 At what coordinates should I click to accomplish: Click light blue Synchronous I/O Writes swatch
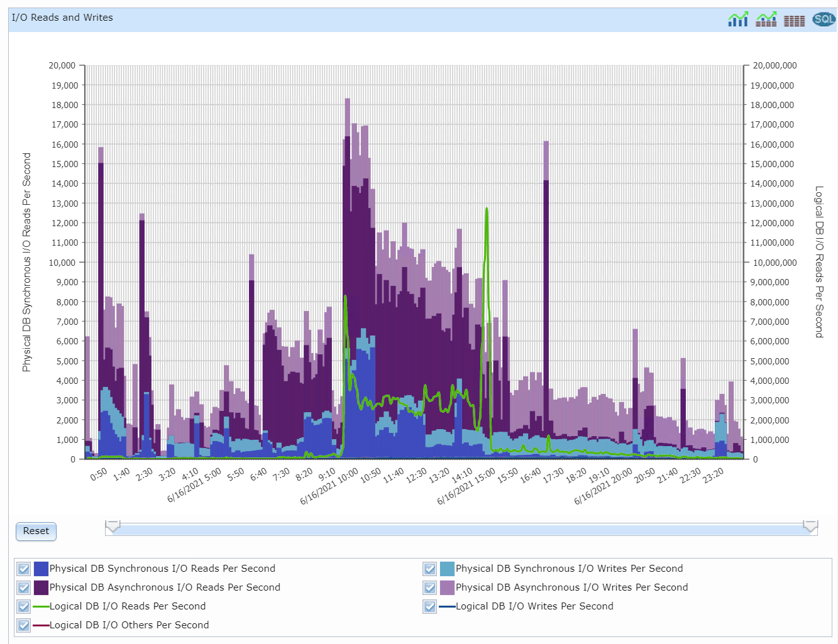(x=447, y=569)
